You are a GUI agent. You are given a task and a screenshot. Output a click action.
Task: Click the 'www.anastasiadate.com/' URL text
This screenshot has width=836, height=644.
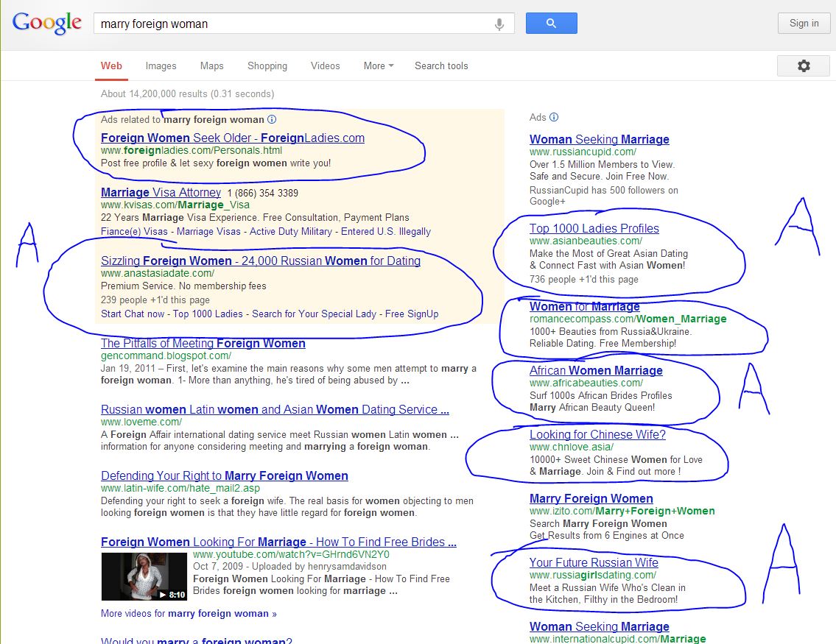tap(158, 273)
